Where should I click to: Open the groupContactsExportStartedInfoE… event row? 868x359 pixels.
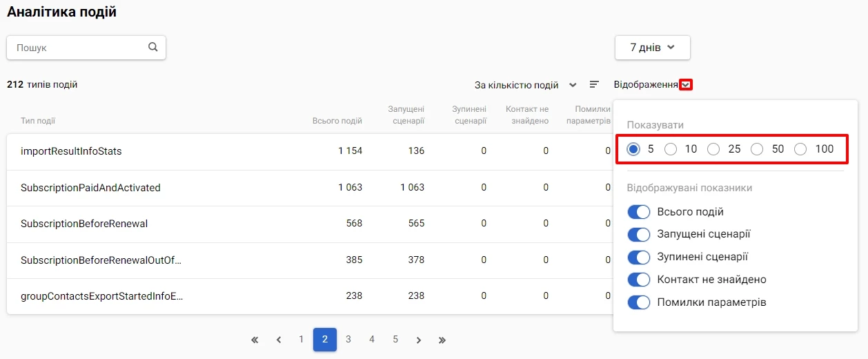309,296
